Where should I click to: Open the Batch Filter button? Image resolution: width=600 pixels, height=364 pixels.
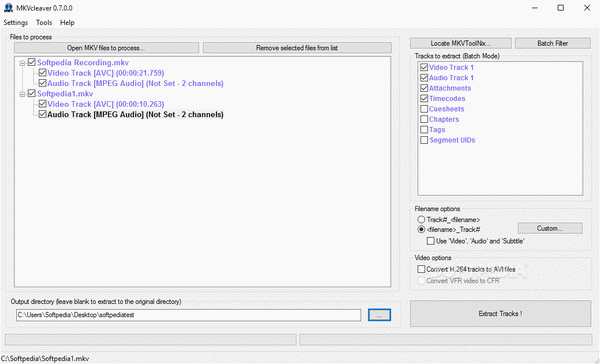point(553,43)
